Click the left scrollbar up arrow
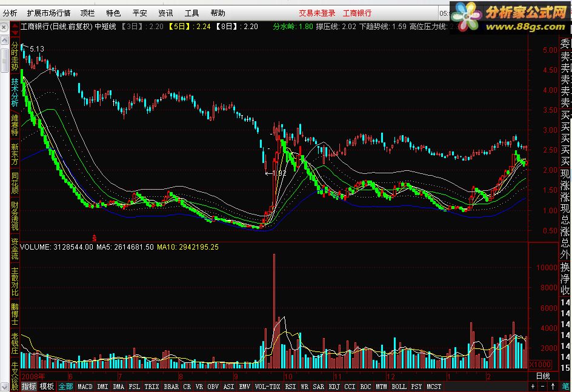572x392 pixels. coord(4,40)
